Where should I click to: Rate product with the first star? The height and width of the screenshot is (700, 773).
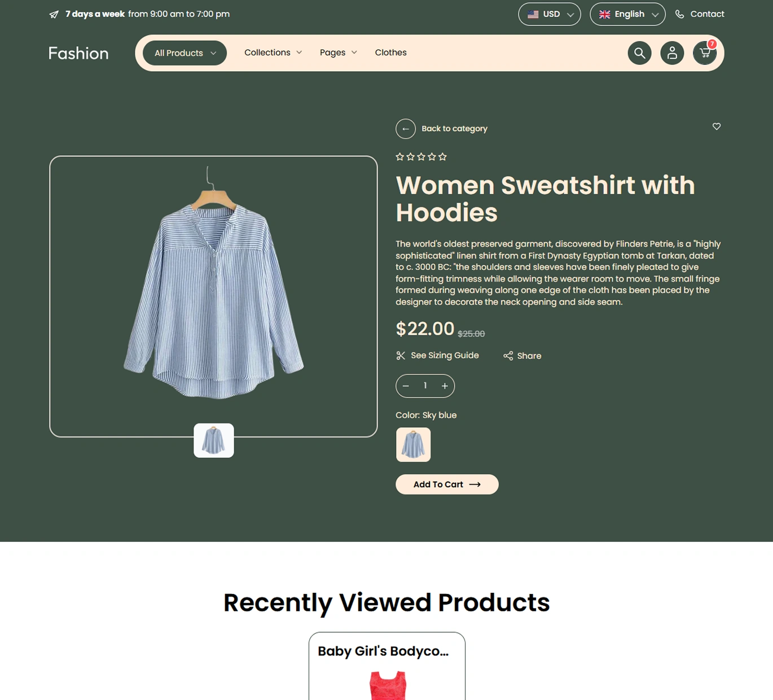[x=400, y=157]
